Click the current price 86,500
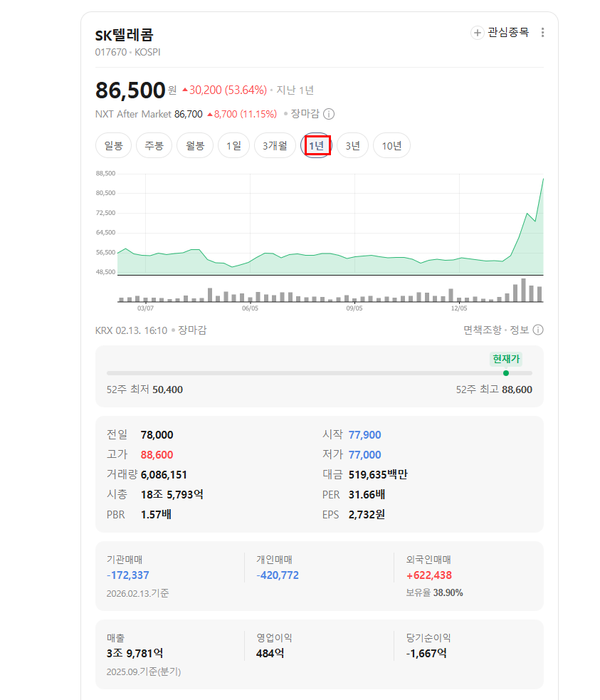 130,90
